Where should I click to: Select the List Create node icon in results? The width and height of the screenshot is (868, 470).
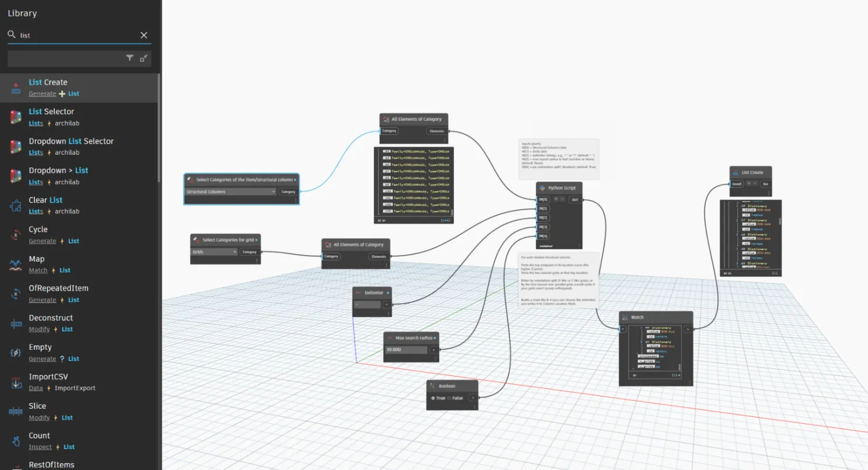pos(16,88)
